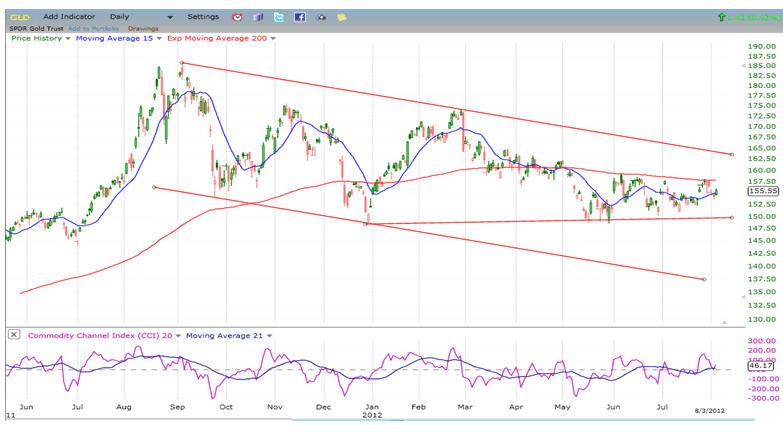Click the Drawings link

click(x=142, y=27)
